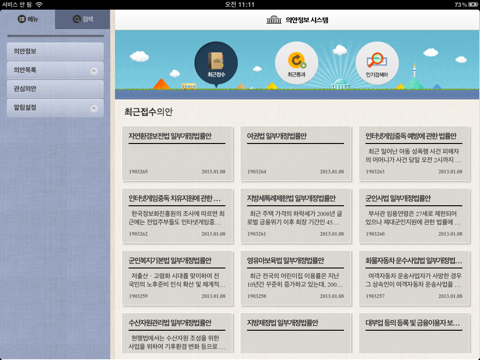The width and height of the screenshot is (480, 360).
Task: Tap the Wi-Fi status icon
Action: 39,4
